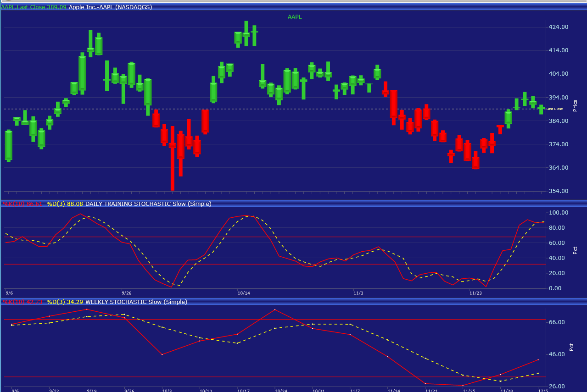This screenshot has width=587, height=392.
Task: Click the vertical 'Price' axis title
Action: 575,105
